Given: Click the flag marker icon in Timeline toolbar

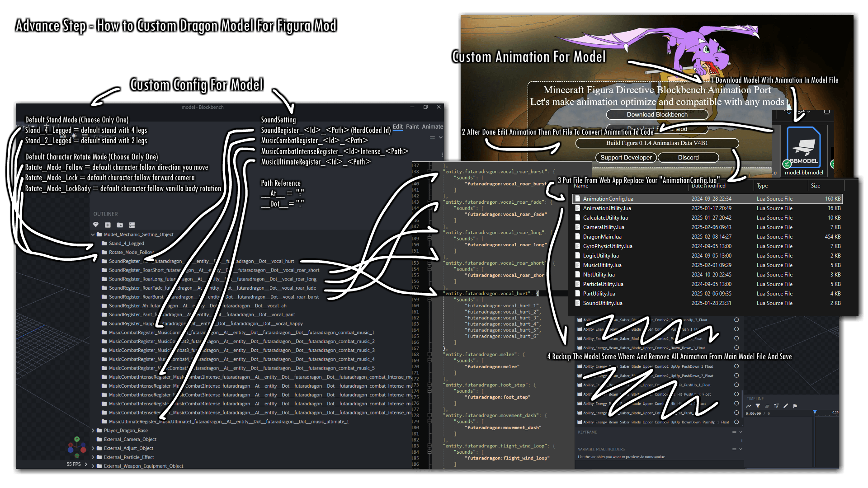Looking at the screenshot, I should click(795, 406).
